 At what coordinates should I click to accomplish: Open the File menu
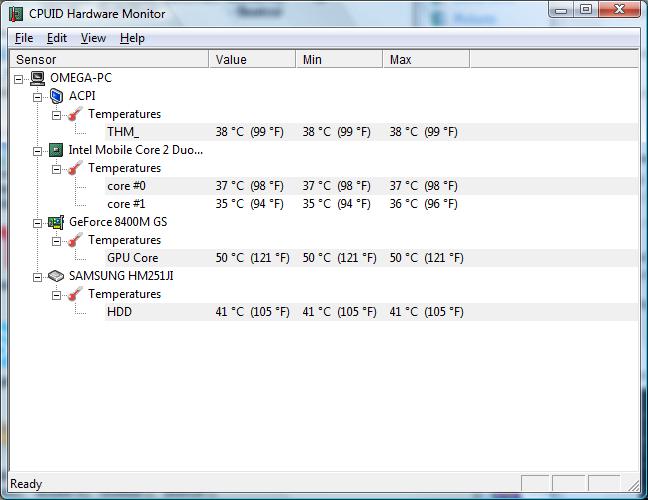pos(24,38)
